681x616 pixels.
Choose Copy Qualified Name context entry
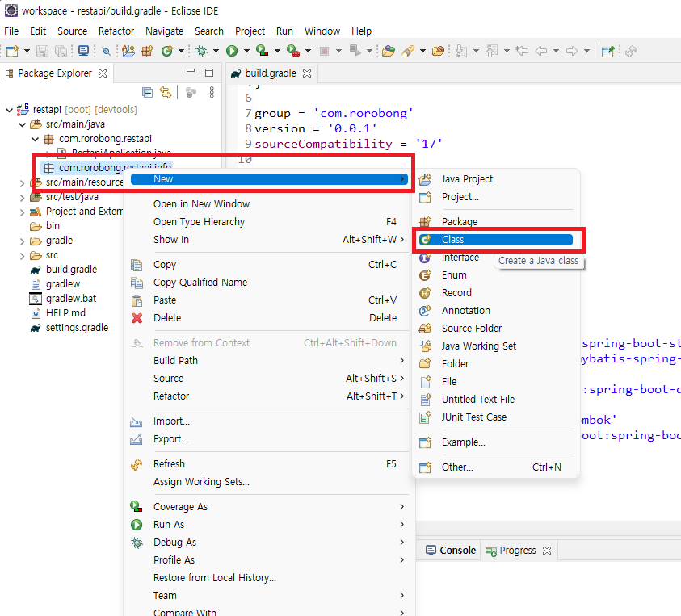269,283
